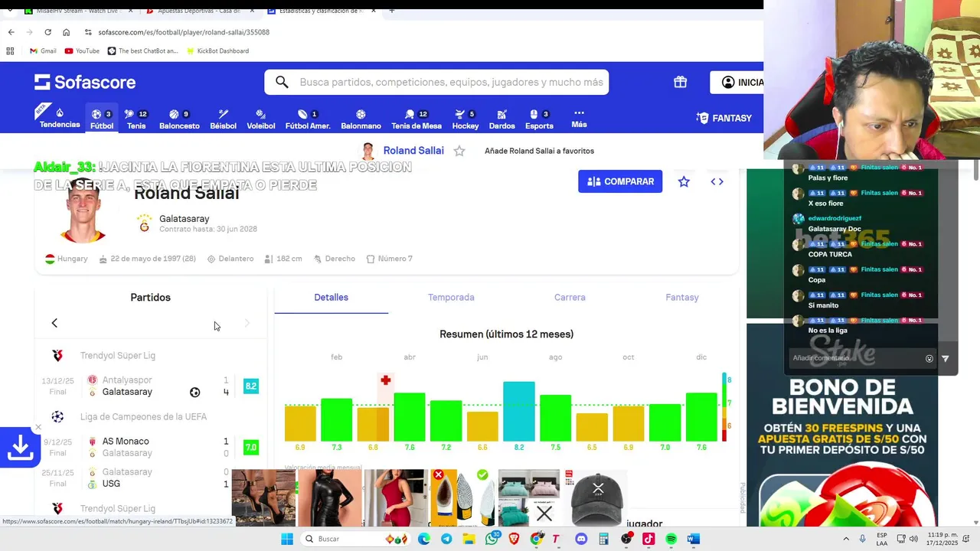The height and width of the screenshot is (551, 980).
Task: Click the Sofascore logo
Action: coord(85,82)
